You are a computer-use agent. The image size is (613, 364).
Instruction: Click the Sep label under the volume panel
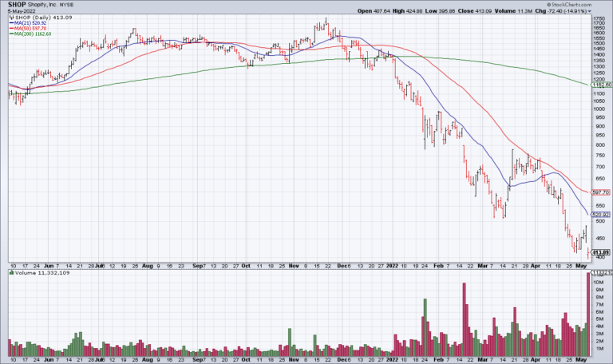coord(198,359)
